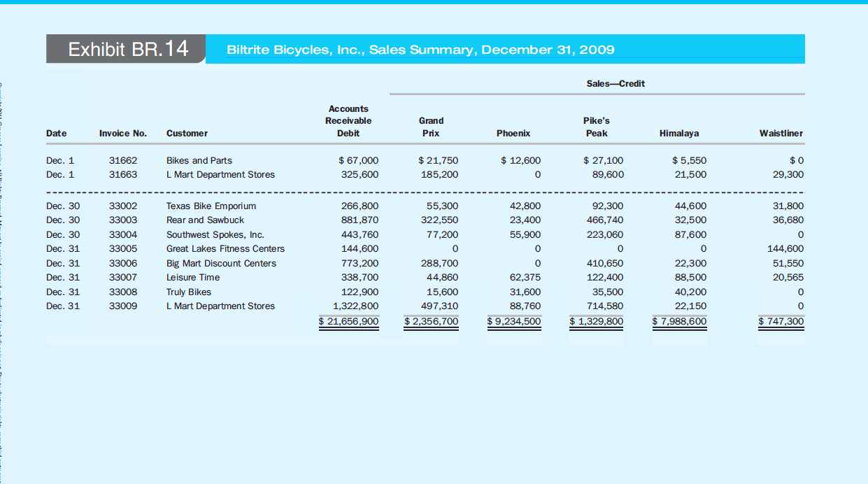Click the Invoice No. column header

pos(123,133)
